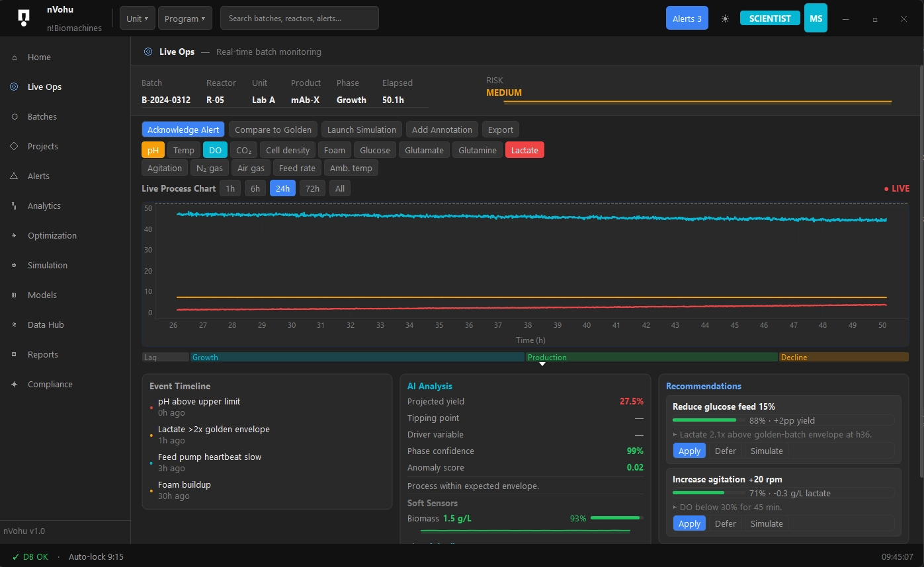Select the All chart range

click(x=340, y=188)
